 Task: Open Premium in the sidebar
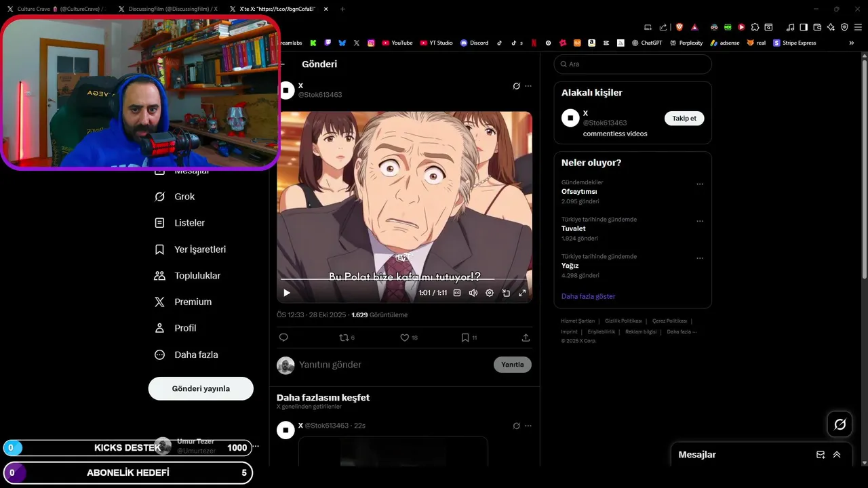[x=183, y=302]
